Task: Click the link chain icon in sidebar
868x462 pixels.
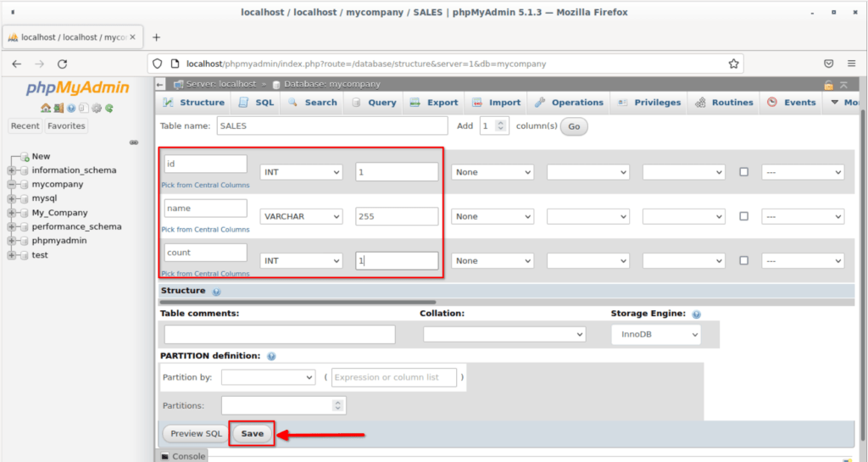Action: 134,142
